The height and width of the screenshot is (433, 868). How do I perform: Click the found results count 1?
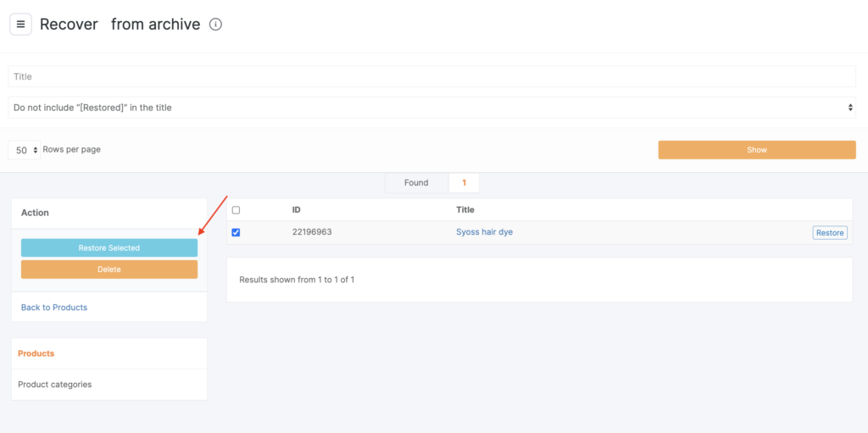[464, 182]
